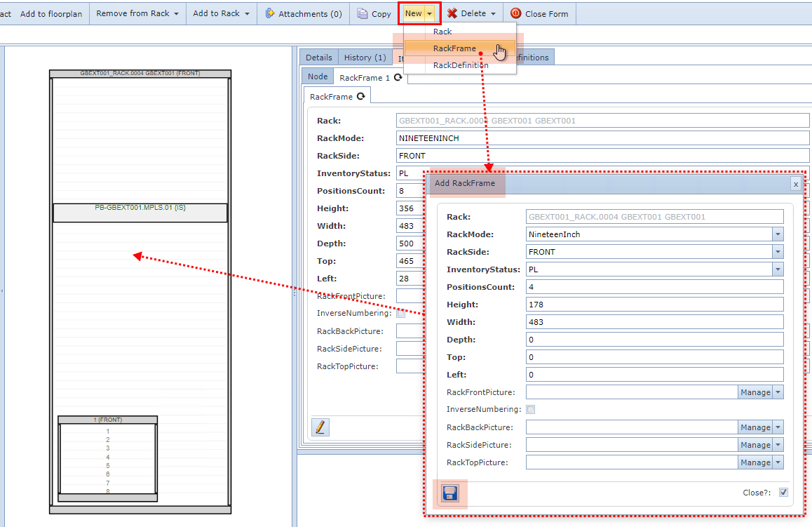Viewport: 812px width, 527px height.
Task: Click the Attachments (0) toolbar icon
Action: point(271,13)
